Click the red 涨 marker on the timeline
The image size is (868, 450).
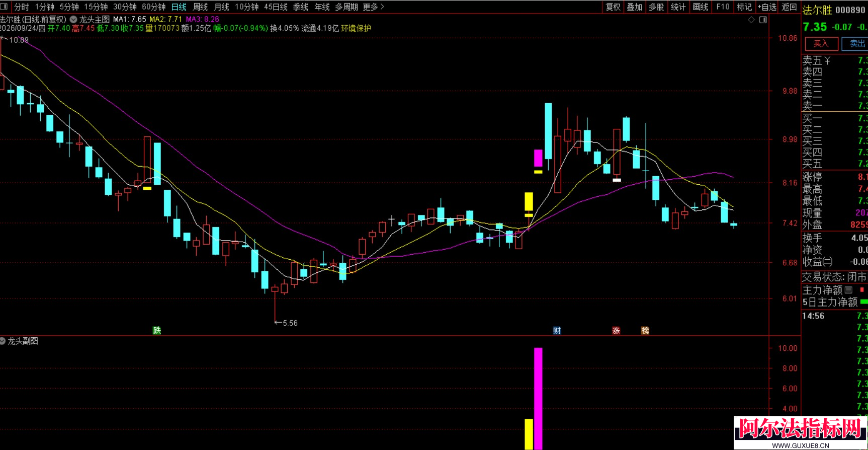pos(616,330)
